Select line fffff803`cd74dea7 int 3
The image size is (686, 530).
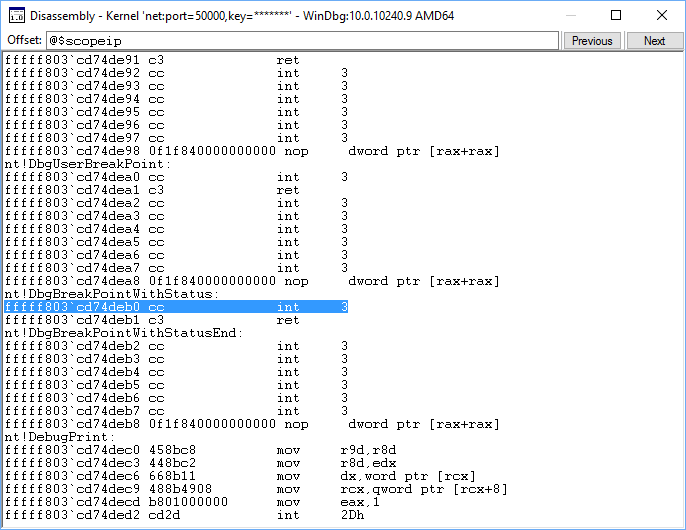tap(176, 268)
